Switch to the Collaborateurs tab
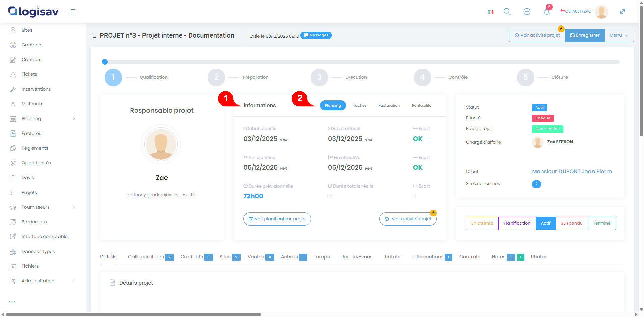This screenshot has height=317, width=644. point(146,257)
